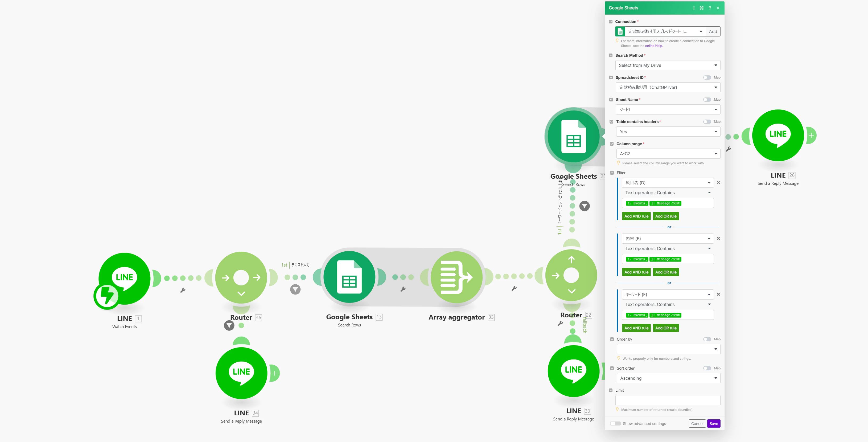Click the wrench on Router 22 fallback route
The height and width of the screenshot is (442, 868).
[x=560, y=323]
